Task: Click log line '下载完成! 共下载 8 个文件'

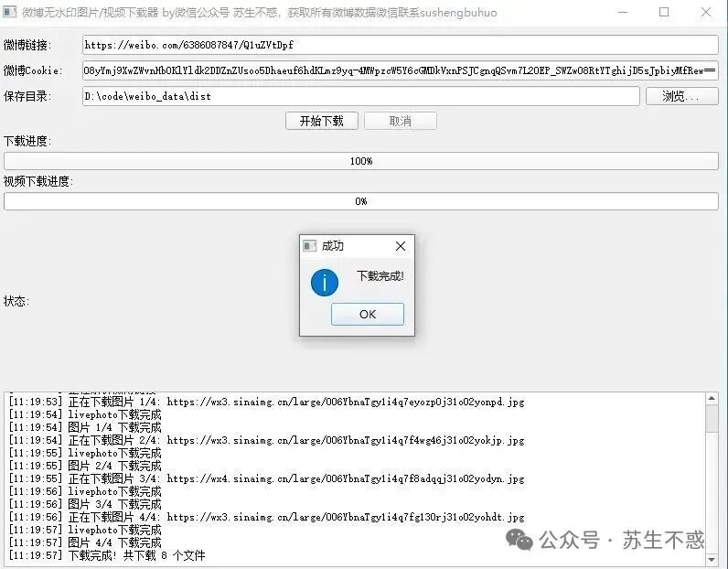Action: [x=106, y=555]
